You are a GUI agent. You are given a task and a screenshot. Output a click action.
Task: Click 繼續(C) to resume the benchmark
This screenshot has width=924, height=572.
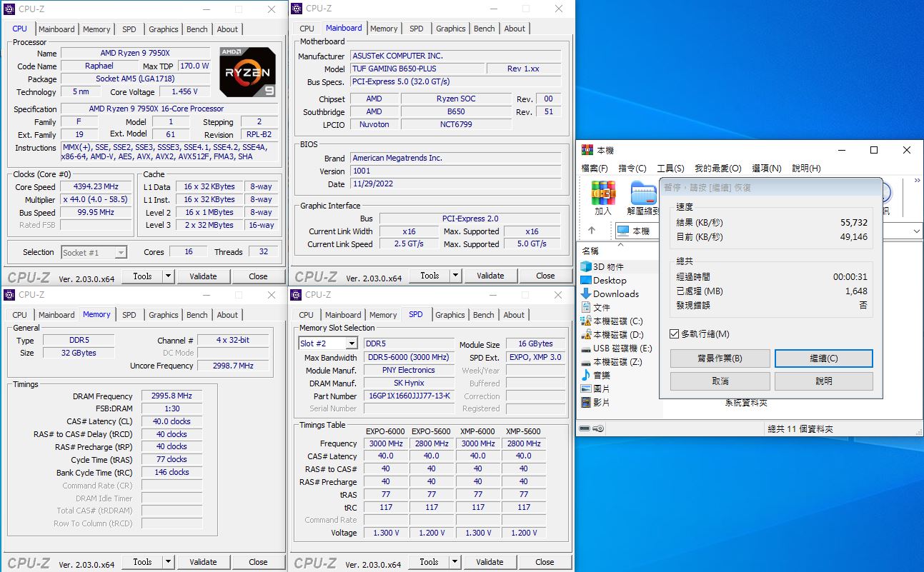point(824,358)
